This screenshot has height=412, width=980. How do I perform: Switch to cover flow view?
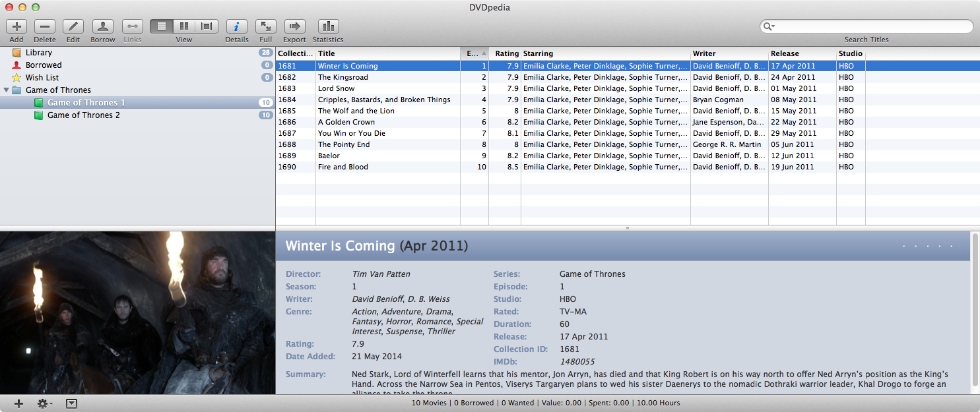pyautogui.click(x=207, y=26)
